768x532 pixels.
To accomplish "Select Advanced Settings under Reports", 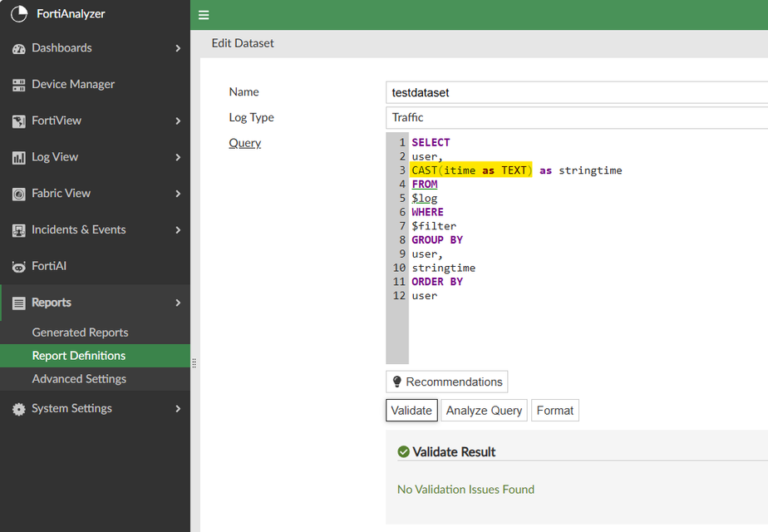I will [x=79, y=379].
